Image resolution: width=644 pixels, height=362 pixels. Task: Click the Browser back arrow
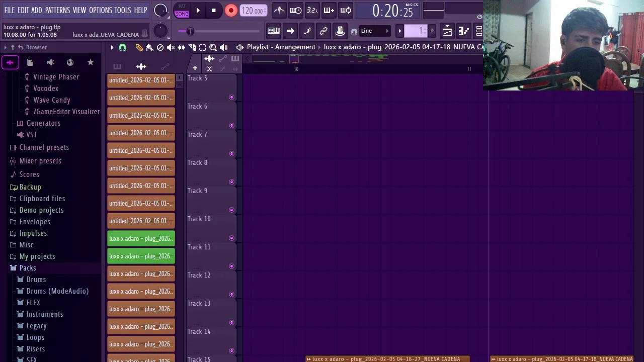tap(20, 47)
